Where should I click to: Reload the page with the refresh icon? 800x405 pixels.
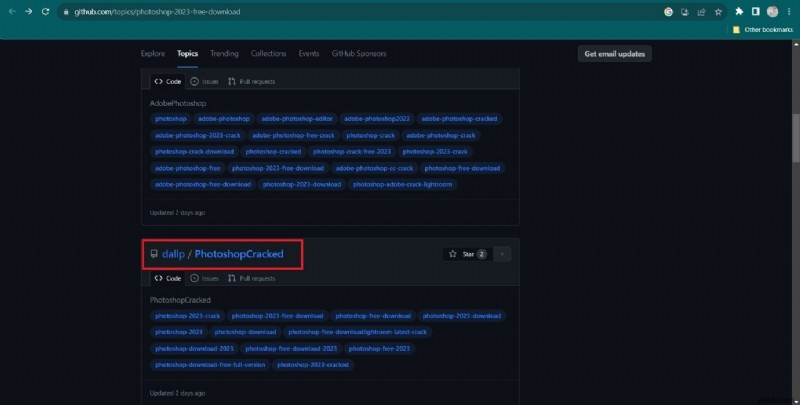[45, 11]
